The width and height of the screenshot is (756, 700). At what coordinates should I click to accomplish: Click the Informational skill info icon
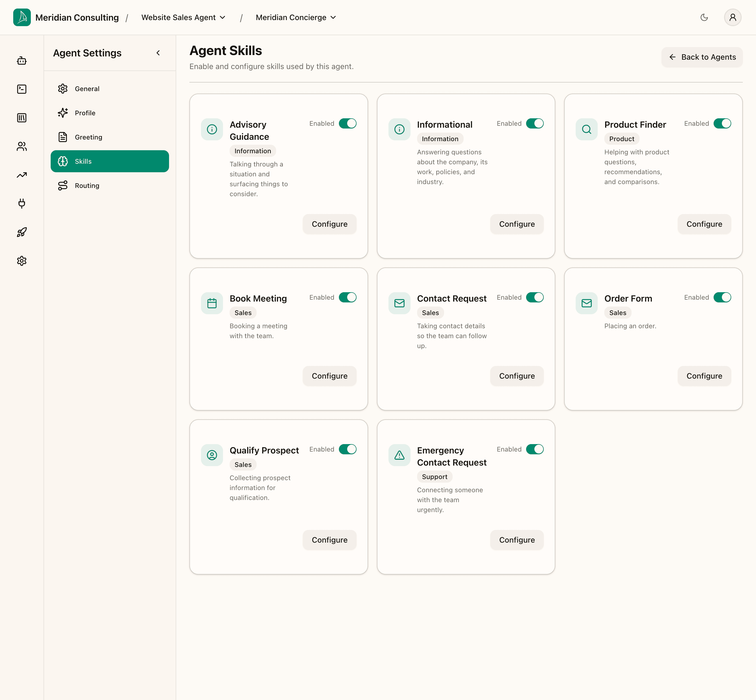click(x=399, y=130)
